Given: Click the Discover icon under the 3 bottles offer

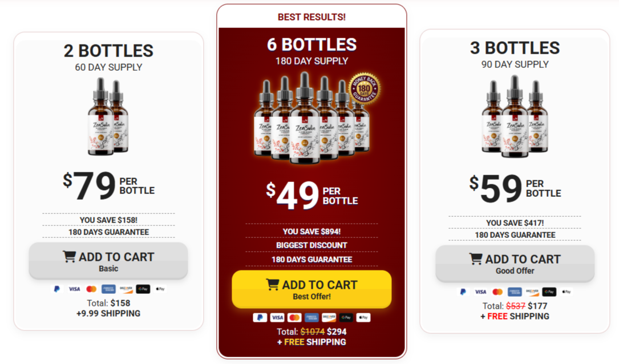Looking at the screenshot, I should (532, 292).
